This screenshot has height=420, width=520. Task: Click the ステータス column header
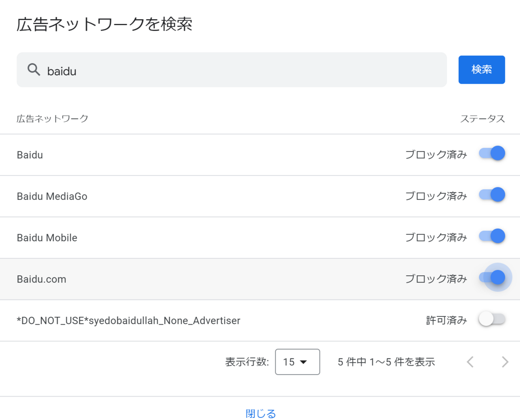[482, 119]
